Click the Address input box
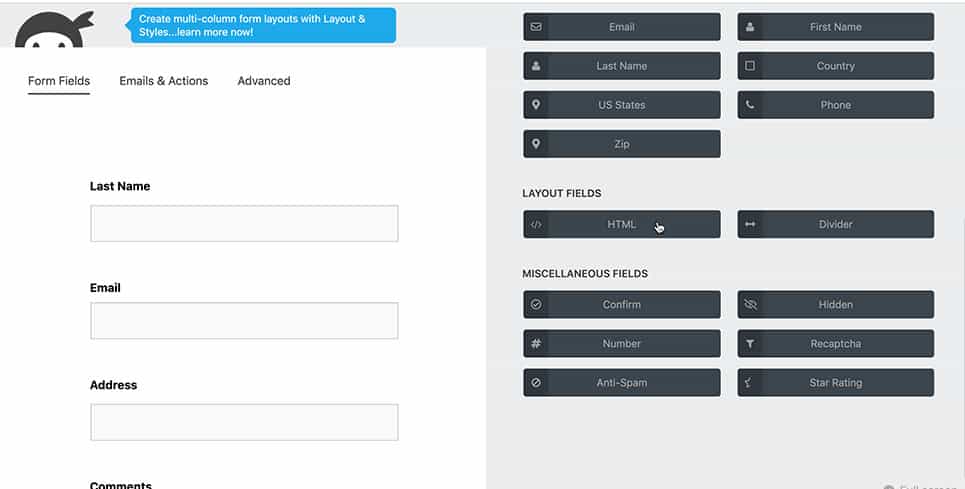The height and width of the screenshot is (489, 965). pos(244,422)
